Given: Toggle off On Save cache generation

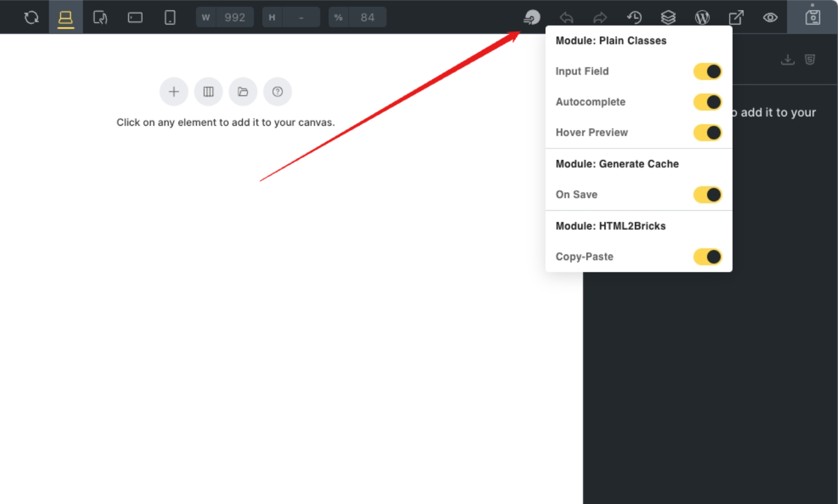Looking at the screenshot, I should click(x=707, y=194).
